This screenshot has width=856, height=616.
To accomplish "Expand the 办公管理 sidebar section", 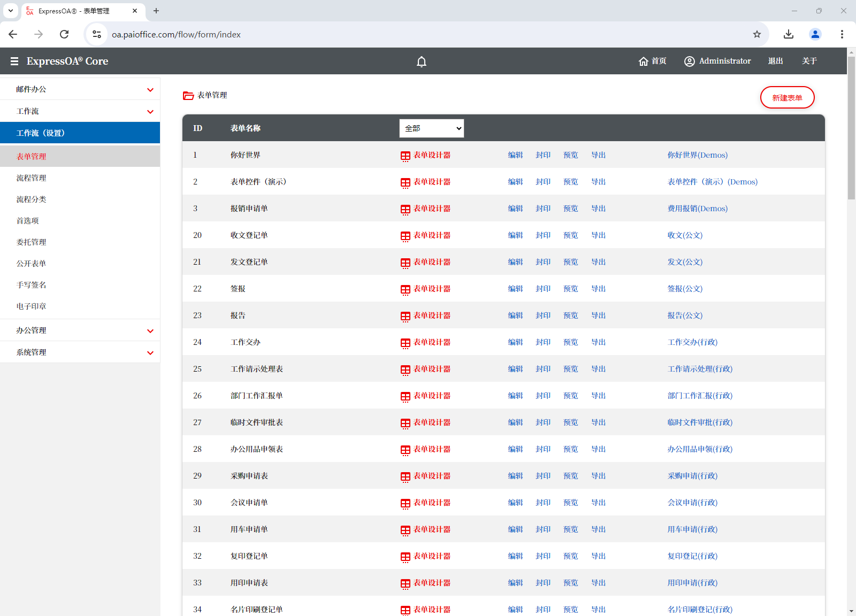I will tap(80, 330).
